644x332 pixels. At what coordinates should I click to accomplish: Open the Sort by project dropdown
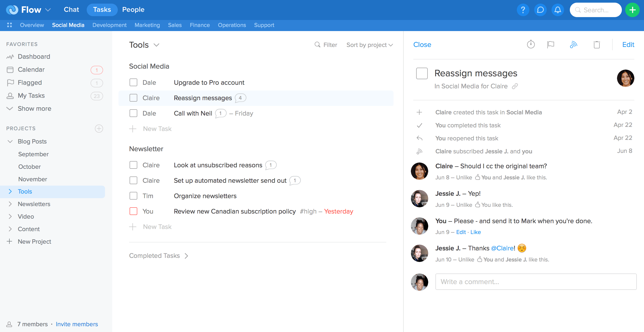369,45
